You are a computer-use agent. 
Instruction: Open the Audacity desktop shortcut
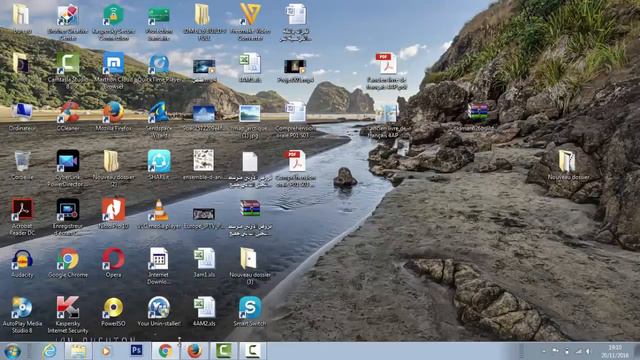coord(22,259)
